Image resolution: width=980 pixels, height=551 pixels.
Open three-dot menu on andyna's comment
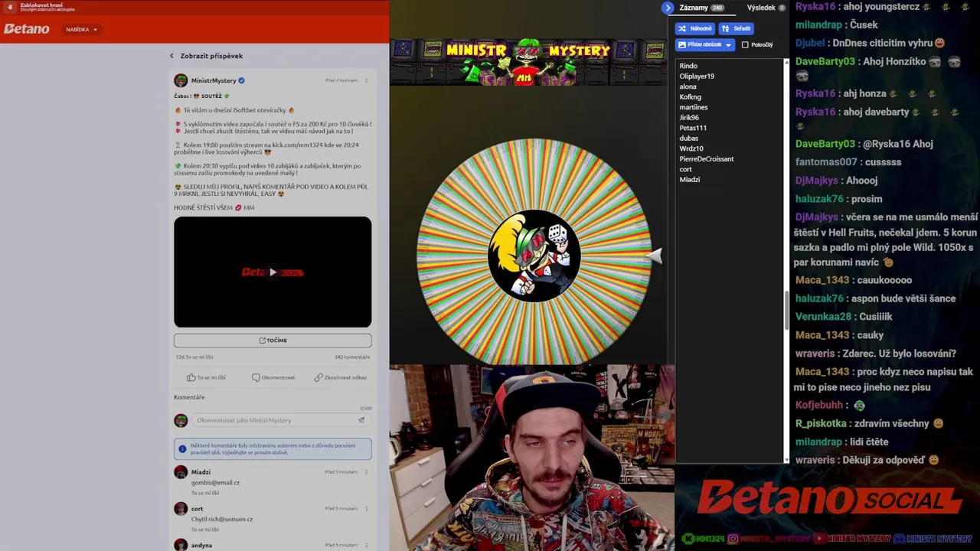(x=366, y=545)
